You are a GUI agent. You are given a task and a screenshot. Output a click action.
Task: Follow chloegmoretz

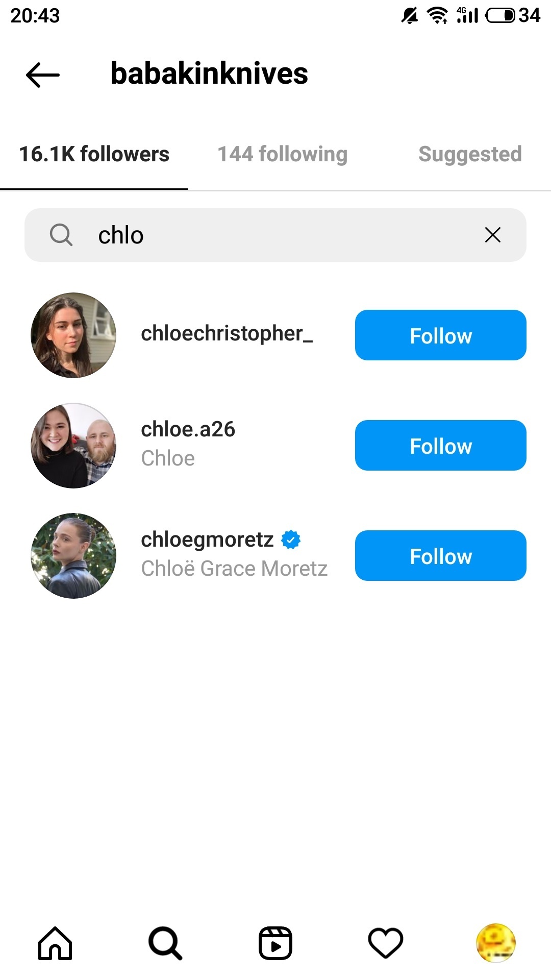click(x=440, y=556)
